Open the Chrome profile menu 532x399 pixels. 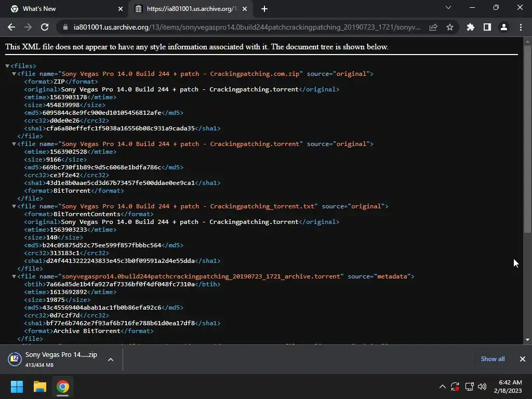(504, 27)
